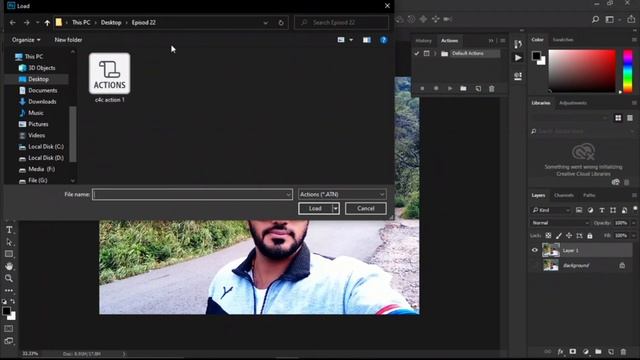This screenshot has width=640, height=360.
Task: Select the c4c action 1 file
Action: (x=110, y=78)
